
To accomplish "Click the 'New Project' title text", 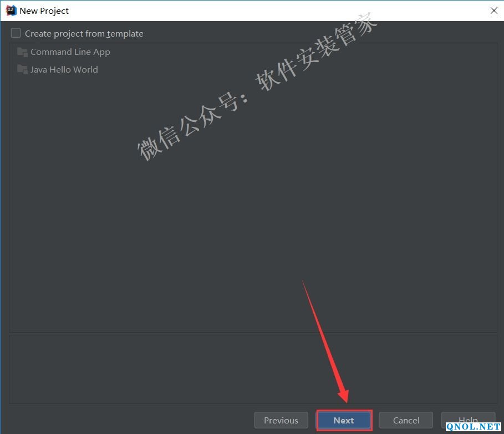I will 44,11.
